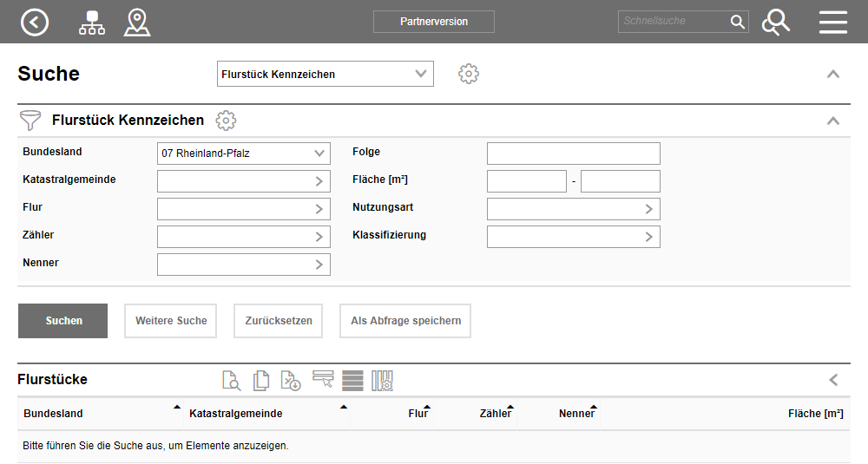The width and height of the screenshot is (868, 464).
Task: Open the Nutzungsart selection list
Action: [573, 209]
